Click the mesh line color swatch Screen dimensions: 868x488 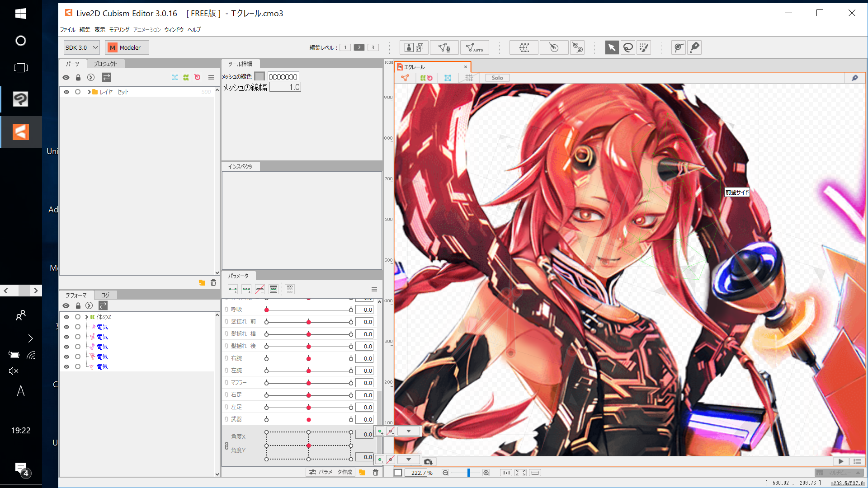click(x=259, y=76)
